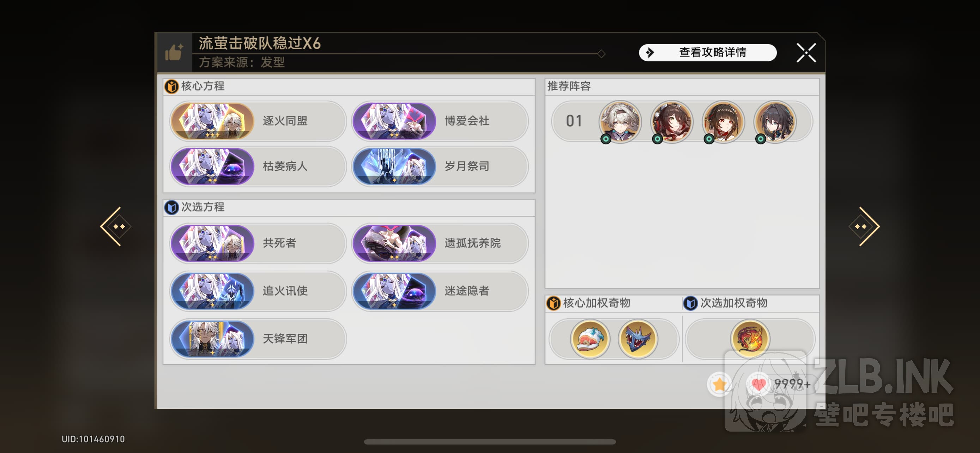Click the black-haired fourth character portrait
This screenshot has height=453, width=980.
[x=775, y=122]
